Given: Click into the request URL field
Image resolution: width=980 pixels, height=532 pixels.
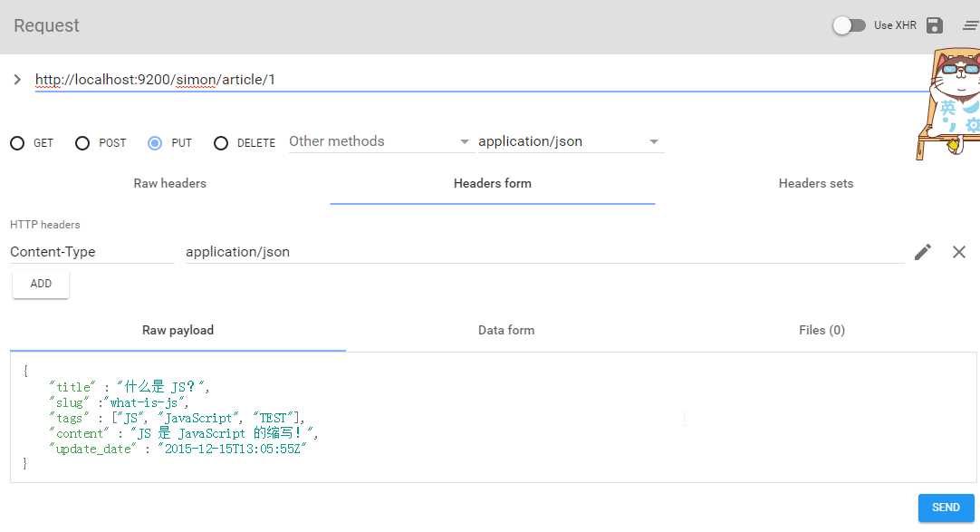Looking at the screenshot, I should tap(481, 80).
